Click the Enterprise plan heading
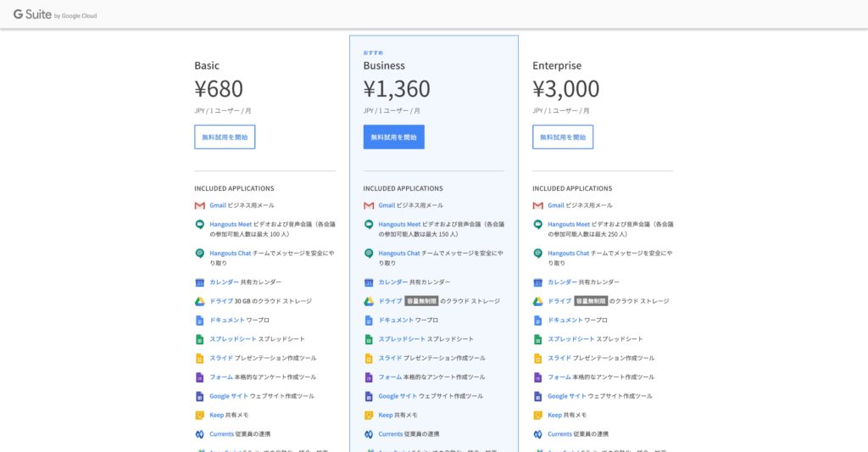This screenshot has width=868, height=452. coord(557,65)
